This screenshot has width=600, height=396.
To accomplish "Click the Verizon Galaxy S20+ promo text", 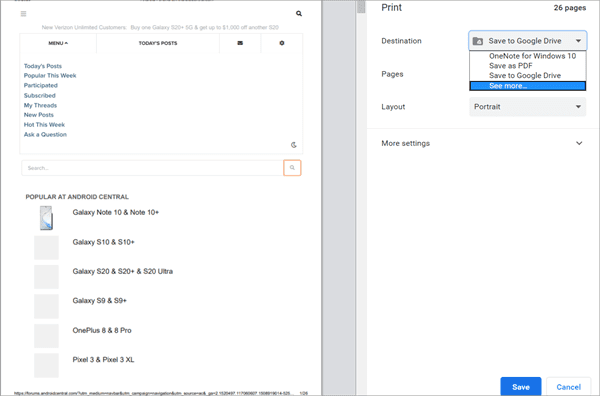I will click(160, 28).
